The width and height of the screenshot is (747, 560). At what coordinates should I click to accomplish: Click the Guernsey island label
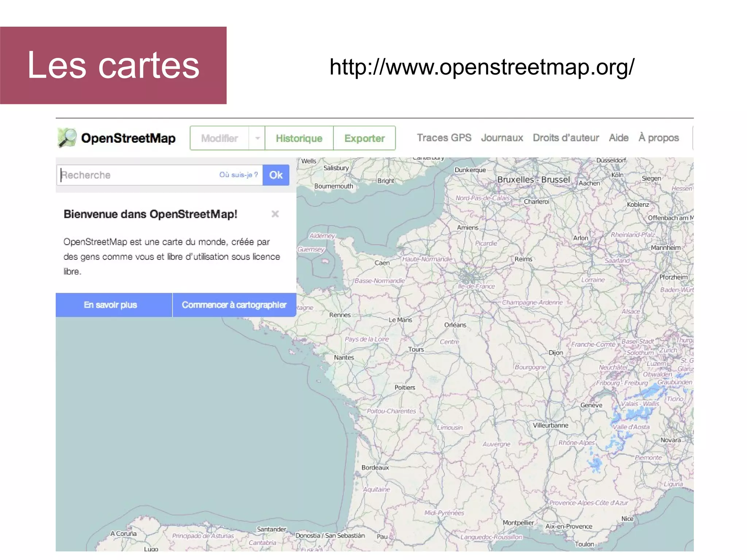click(311, 250)
